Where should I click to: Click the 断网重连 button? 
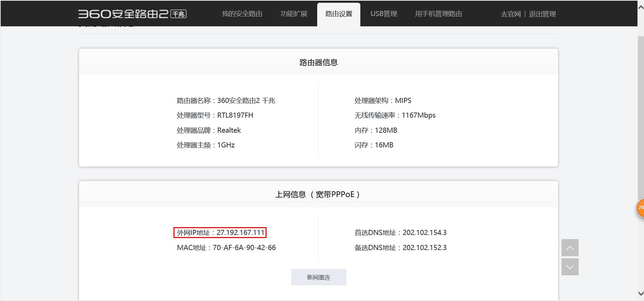click(319, 277)
